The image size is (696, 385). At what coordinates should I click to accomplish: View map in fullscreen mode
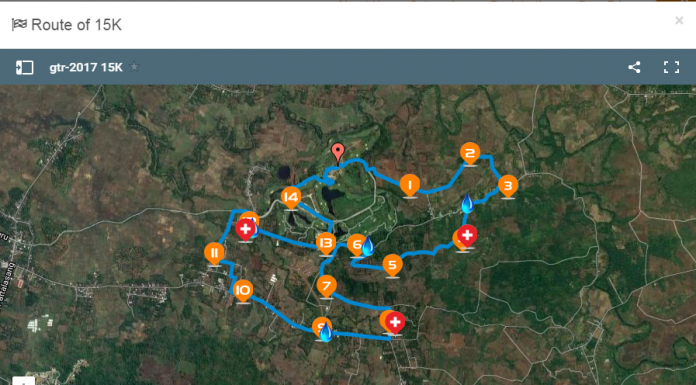pos(671,67)
